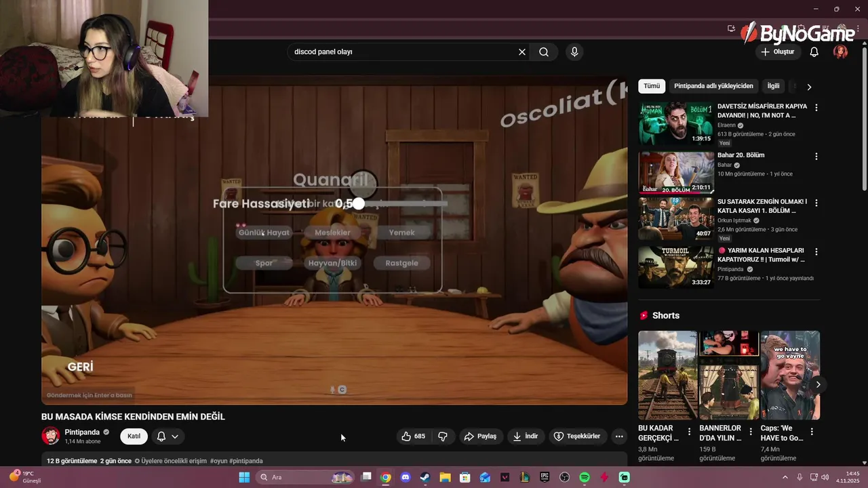Open Outlook mail from the taskbar
This screenshot has width=868, height=488.
[485, 477]
